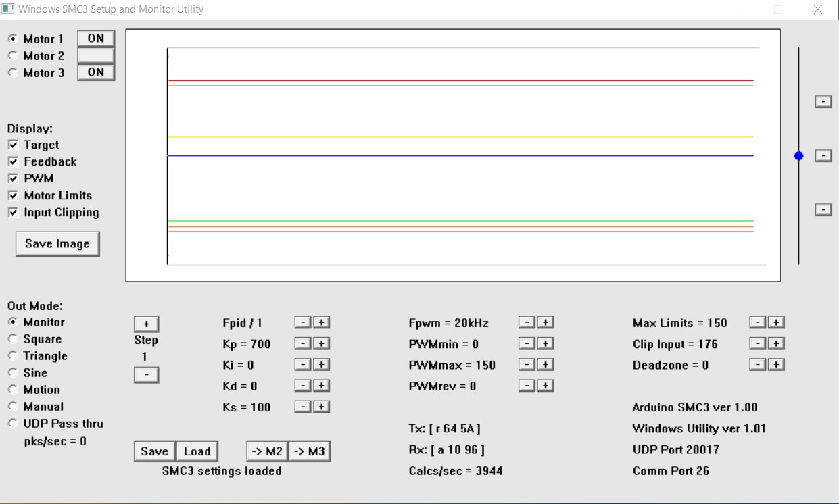The image size is (839, 504).
Task: Decrease the Deadzone value
Action: tap(759, 365)
